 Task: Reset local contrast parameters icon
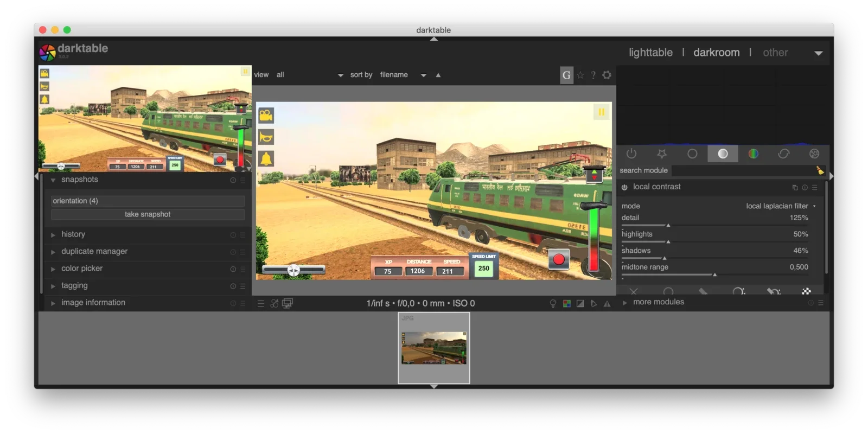[x=805, y=187]
